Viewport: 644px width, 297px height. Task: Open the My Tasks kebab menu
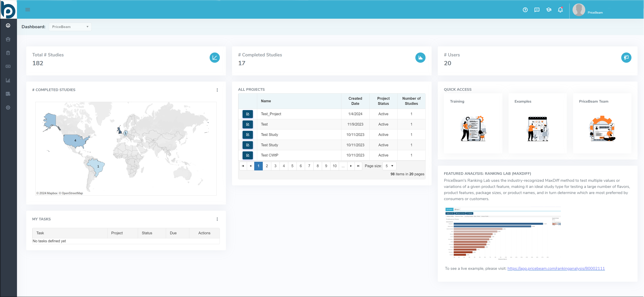click(217, 219)
